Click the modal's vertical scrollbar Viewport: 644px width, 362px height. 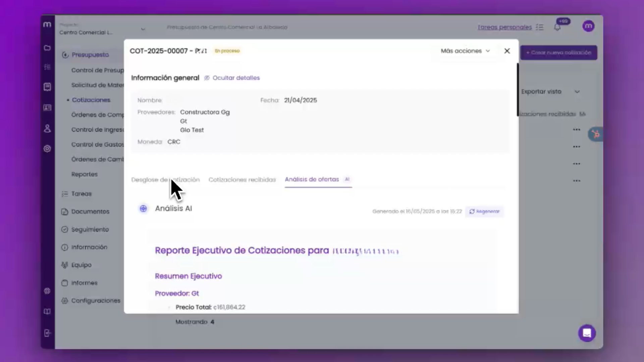click(518, 89)
